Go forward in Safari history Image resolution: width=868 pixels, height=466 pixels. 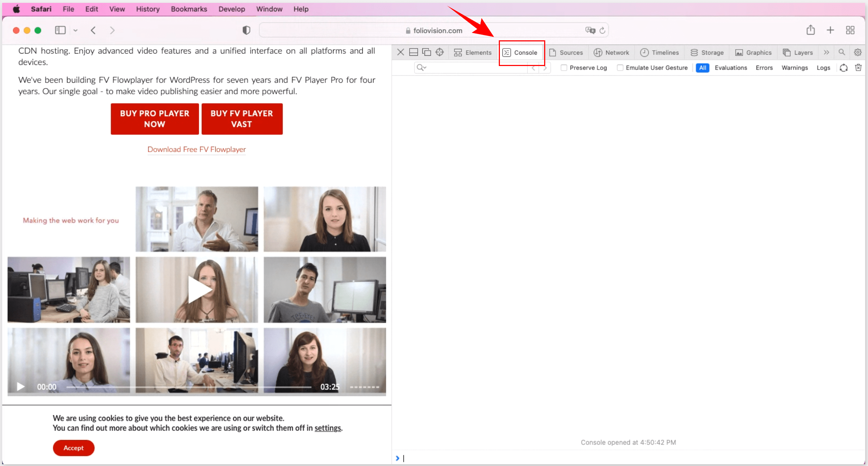(112, 30)
